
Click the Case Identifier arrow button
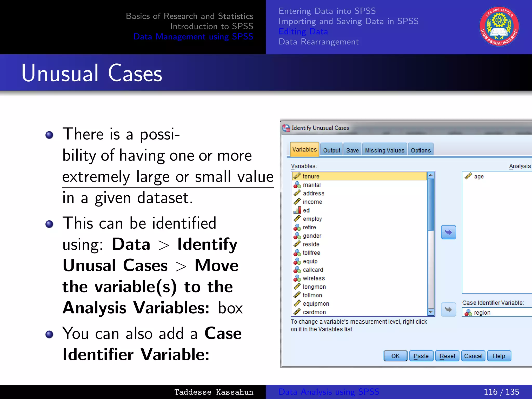(449, 309)
